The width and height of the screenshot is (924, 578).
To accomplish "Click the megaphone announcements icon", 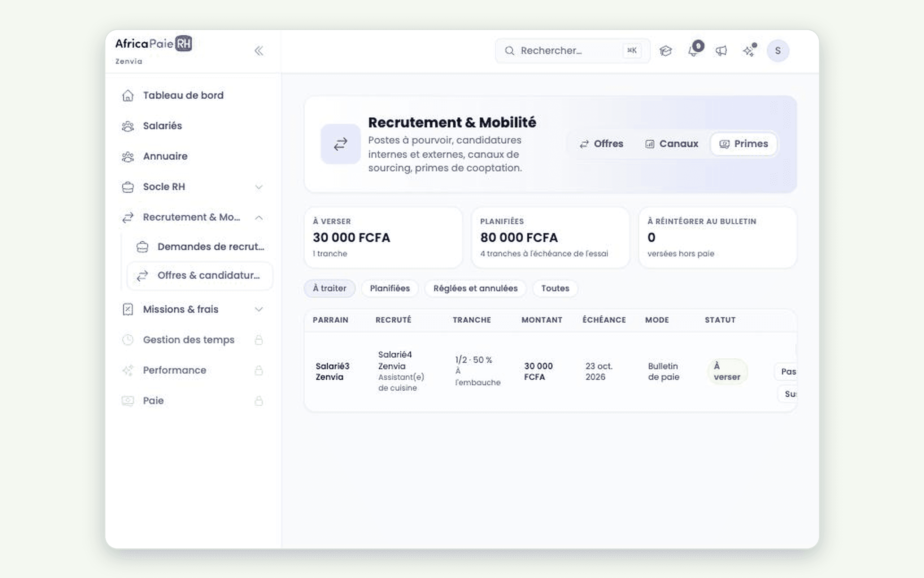I will point(721,51).
